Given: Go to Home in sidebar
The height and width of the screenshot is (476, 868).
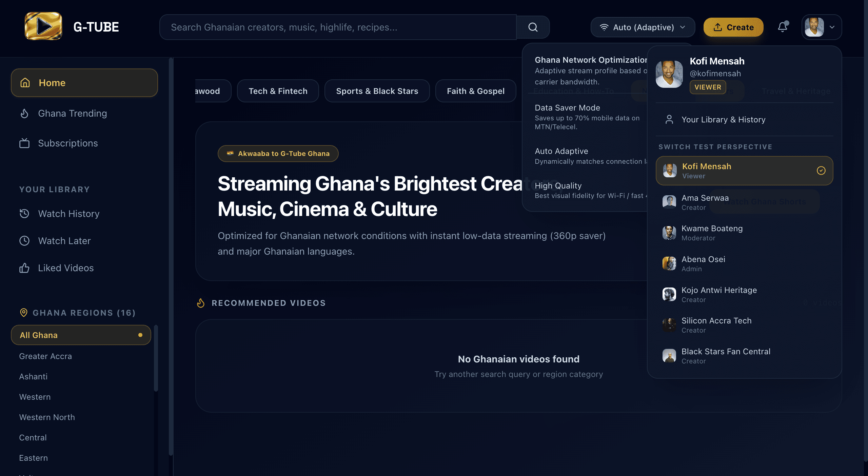Looking at the screenshot, I should tap(84, 83).
